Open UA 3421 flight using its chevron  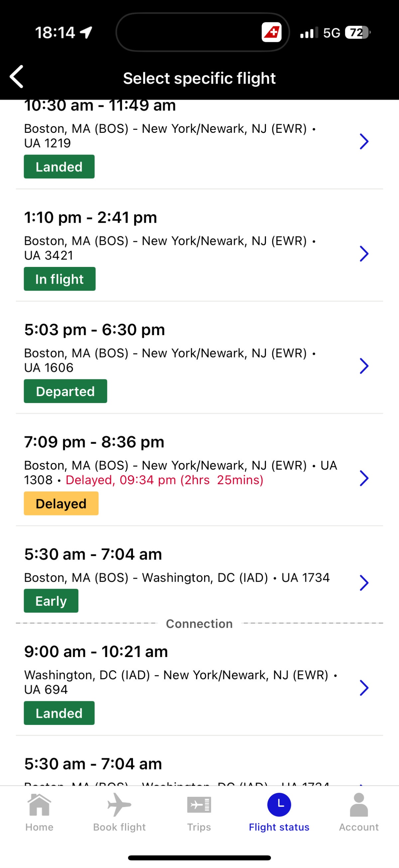point(364,254)
